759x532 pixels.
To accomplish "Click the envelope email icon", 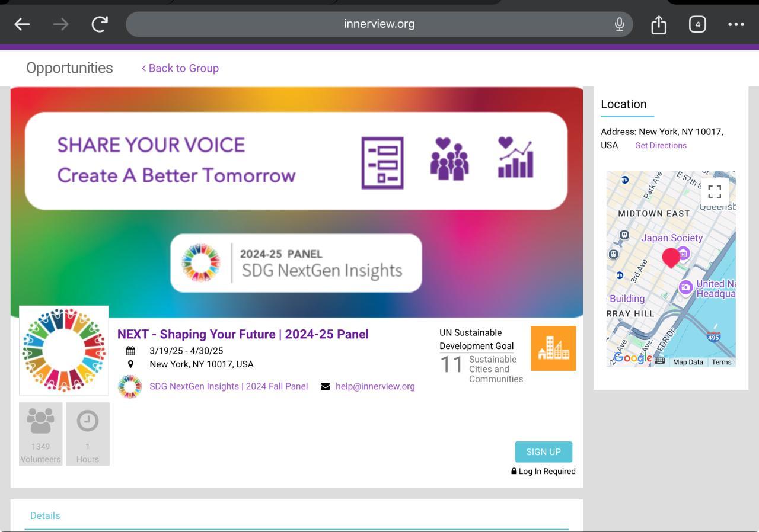I will click(x=325, y=386).
